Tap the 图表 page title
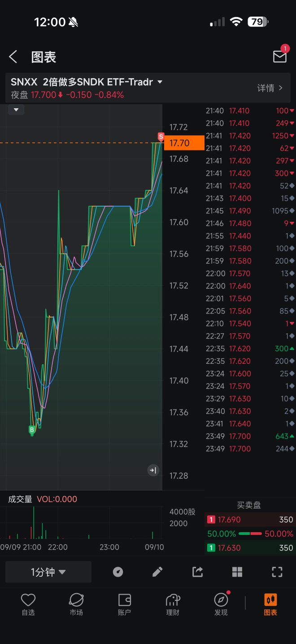296x644 pixels. pos(44,57)
